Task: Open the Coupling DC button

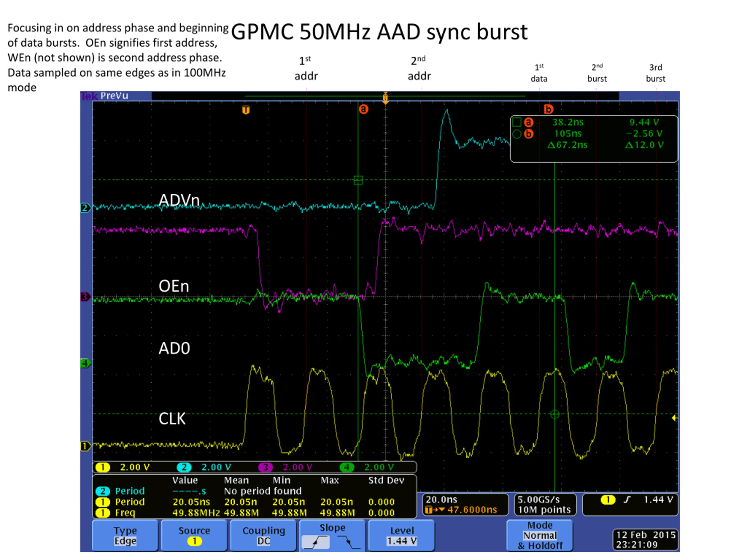Action: [263, 536]
